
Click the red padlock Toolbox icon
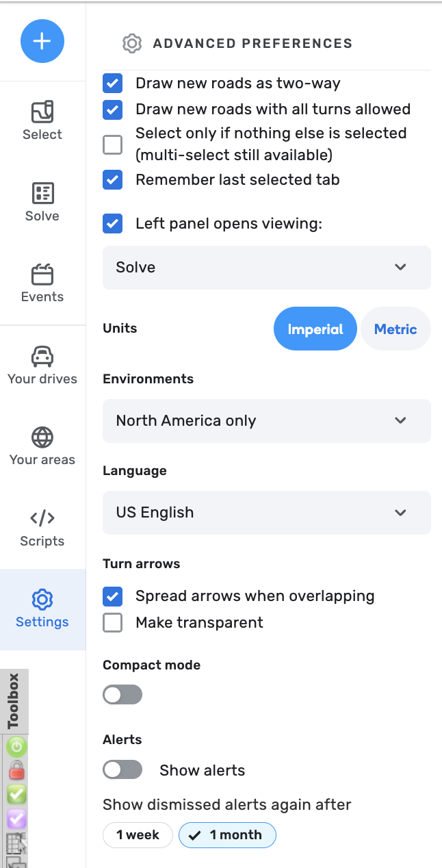16,771
